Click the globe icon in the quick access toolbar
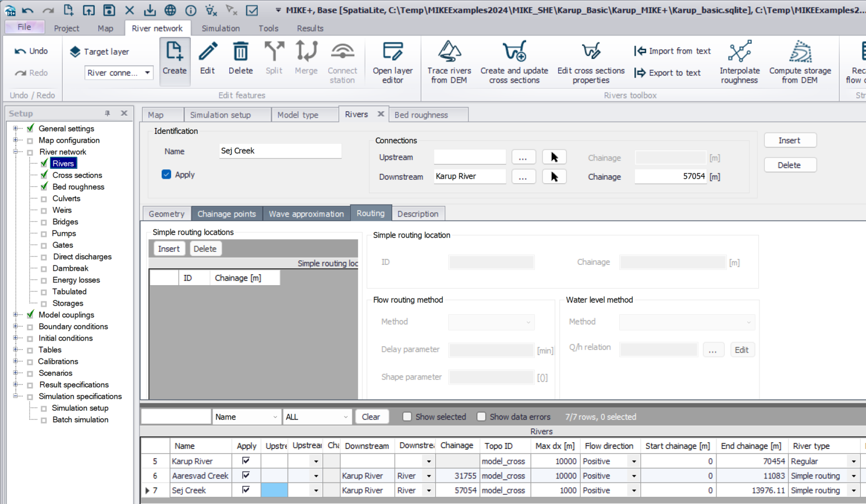Image resolution: width=866 pixels, height=504 pixels. [170, 10]
